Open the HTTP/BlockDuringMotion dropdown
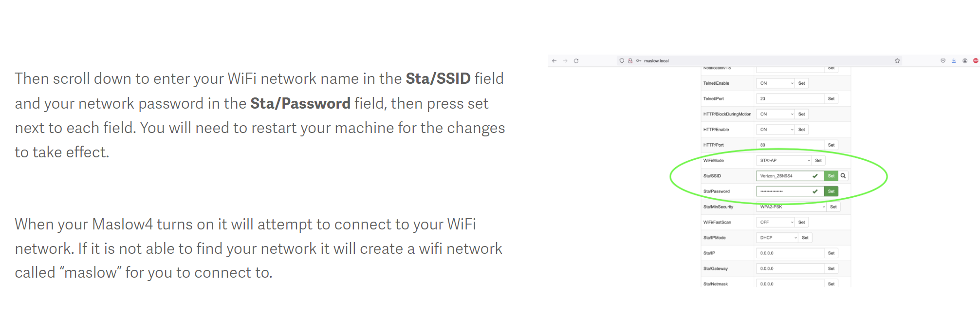 click(x=776, y=114)
